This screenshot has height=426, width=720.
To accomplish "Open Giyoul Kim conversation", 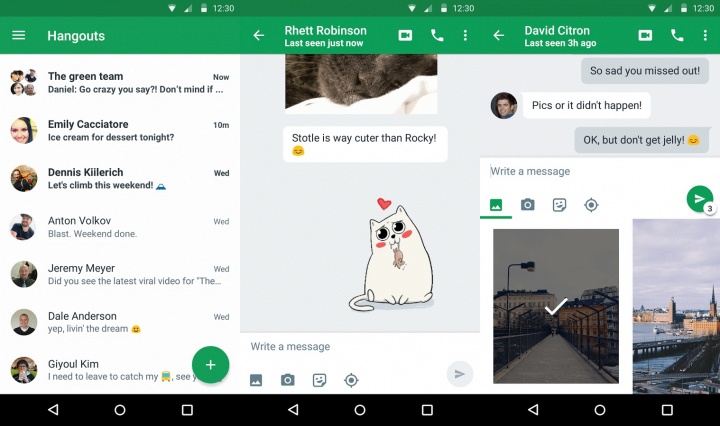I will 120,370.
